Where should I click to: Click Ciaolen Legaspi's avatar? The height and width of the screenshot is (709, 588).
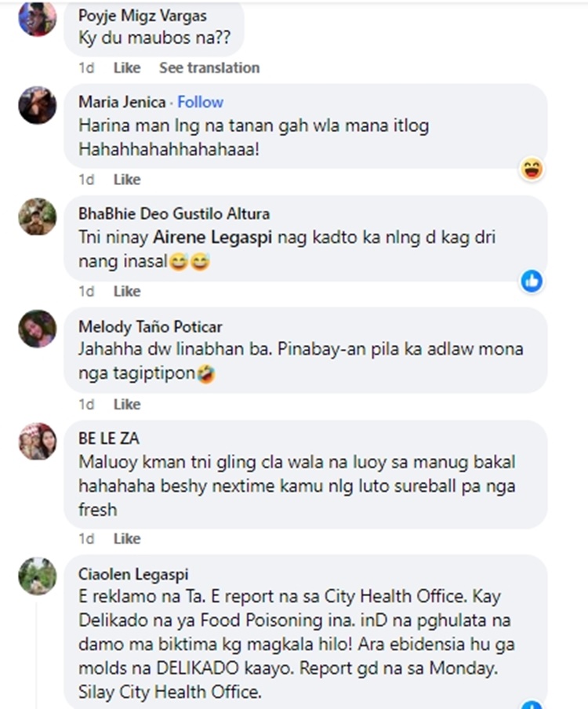click(x=37, y=576)
